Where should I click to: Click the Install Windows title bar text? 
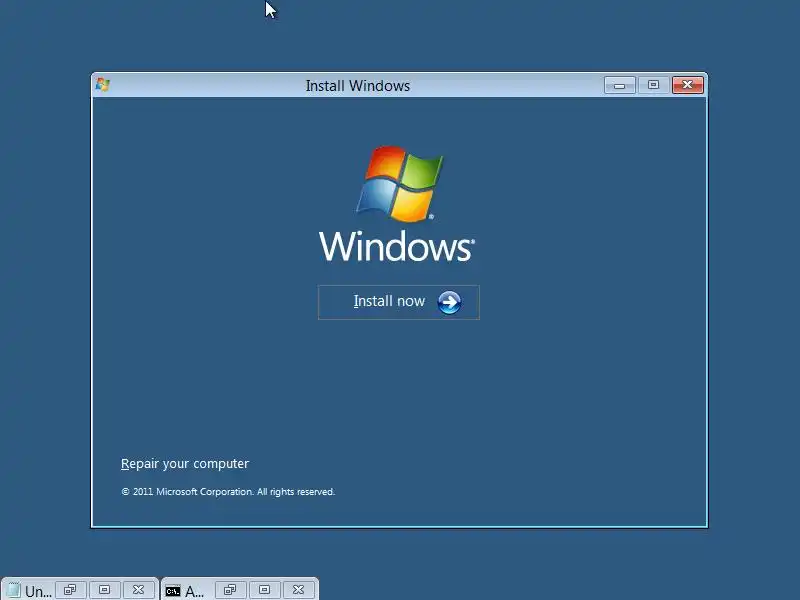[358, 86]
